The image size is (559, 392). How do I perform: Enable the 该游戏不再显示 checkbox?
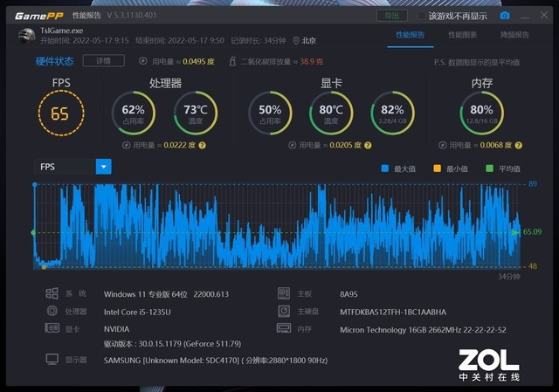coord(422,16)
